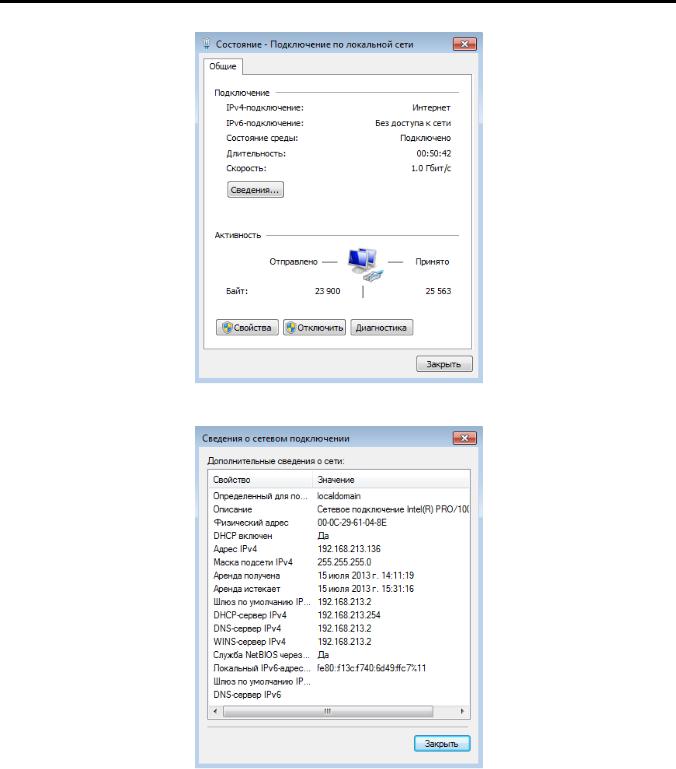Select the Аренда получена row
This screenshot has width=676, height=769.
(x=339, y=575)
